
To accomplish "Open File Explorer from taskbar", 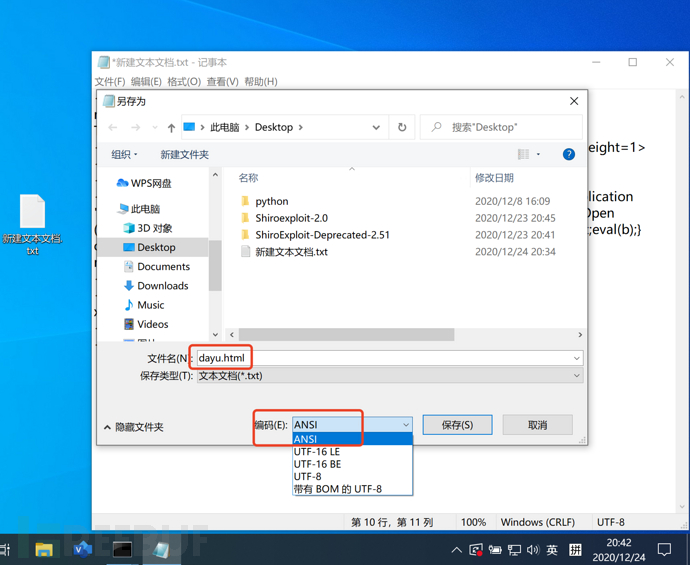I will (44, 550).
